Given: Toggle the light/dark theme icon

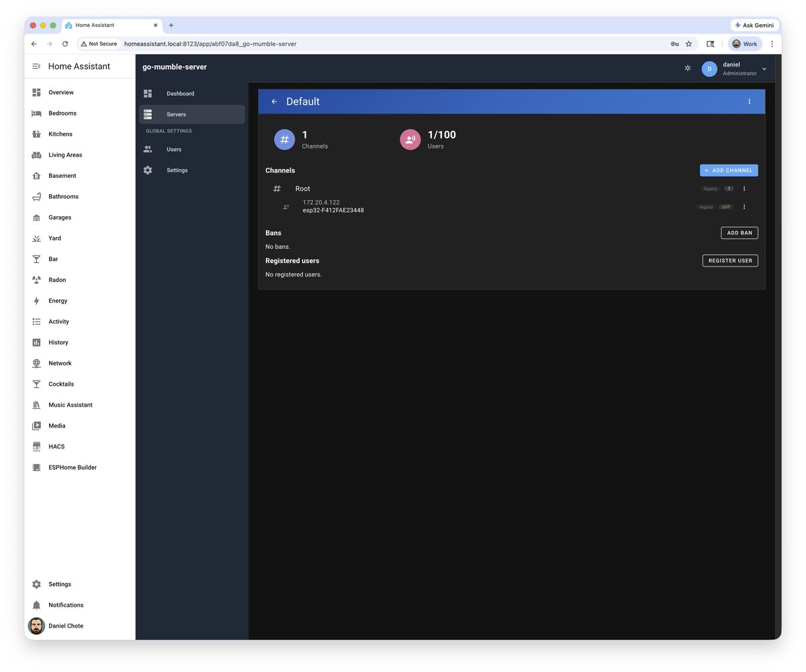Looking at the screenshot, I should tap(688, 68).
